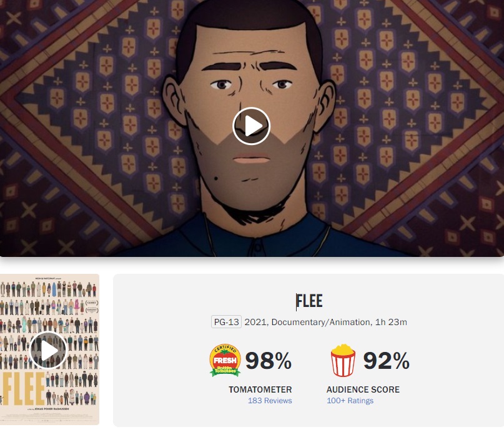This screenshot has height=432, width=504.
Task: Click the 1h 23m runtime text
Action: tap(391, 322)
